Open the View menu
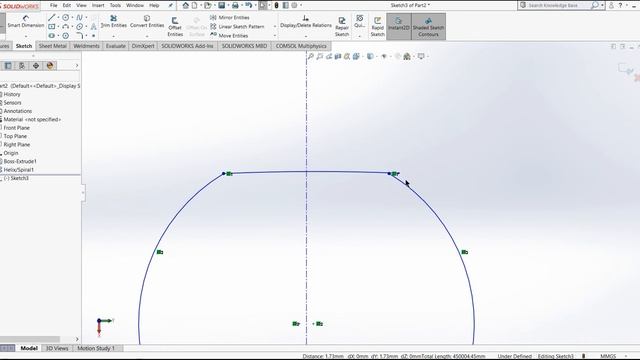Screen dimensions: 640x360 pos(81,5)
